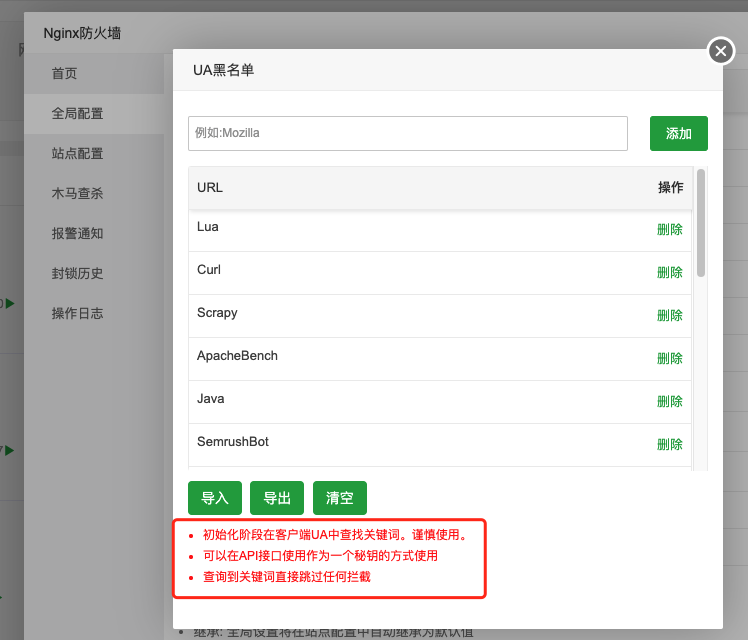This screenshot has width=748, height=640.
Task: Select the Java row text
Action: point(210,399)
